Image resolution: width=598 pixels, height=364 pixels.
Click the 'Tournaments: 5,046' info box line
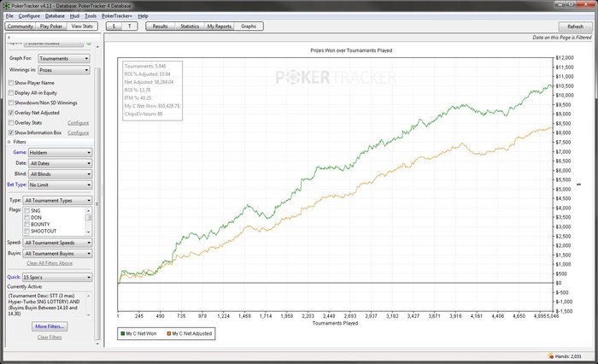[145, 66]
